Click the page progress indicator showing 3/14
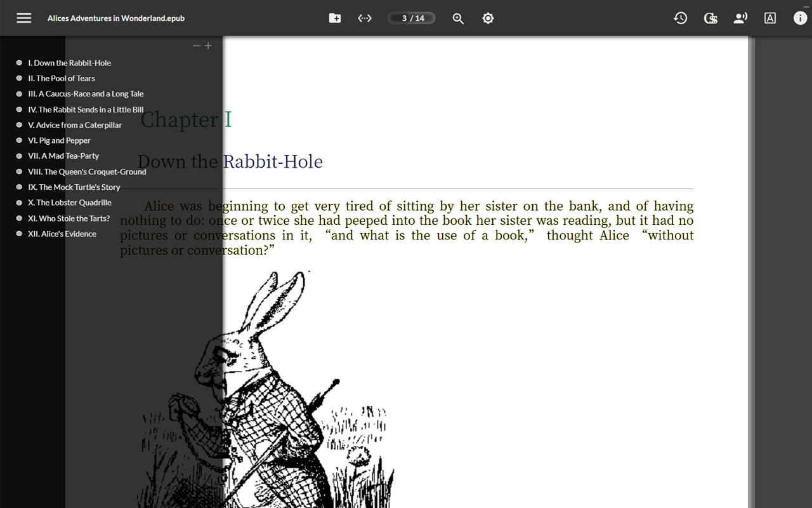Image resolution: width=812 pixels, height=508 pixels. (411, 18)
